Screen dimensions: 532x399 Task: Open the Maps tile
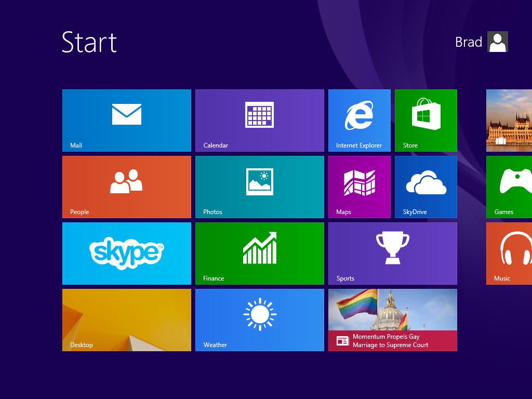(x=360, y=187)
